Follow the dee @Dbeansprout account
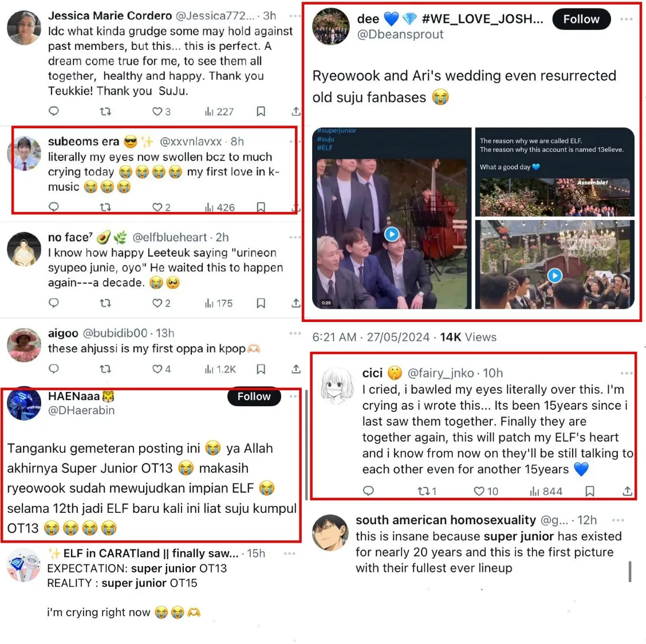The width and height of the screenshot is (646, 644). [581, 19]
